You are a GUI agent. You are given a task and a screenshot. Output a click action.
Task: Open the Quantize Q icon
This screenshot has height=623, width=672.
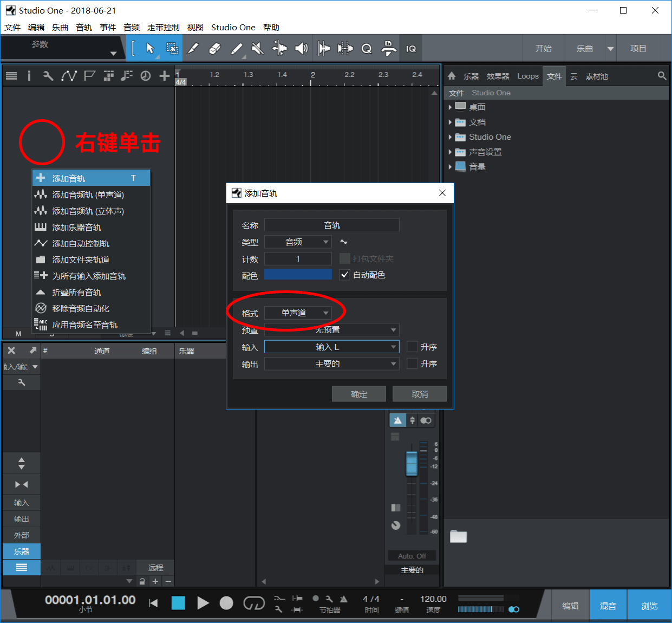(x=367, y=49)
